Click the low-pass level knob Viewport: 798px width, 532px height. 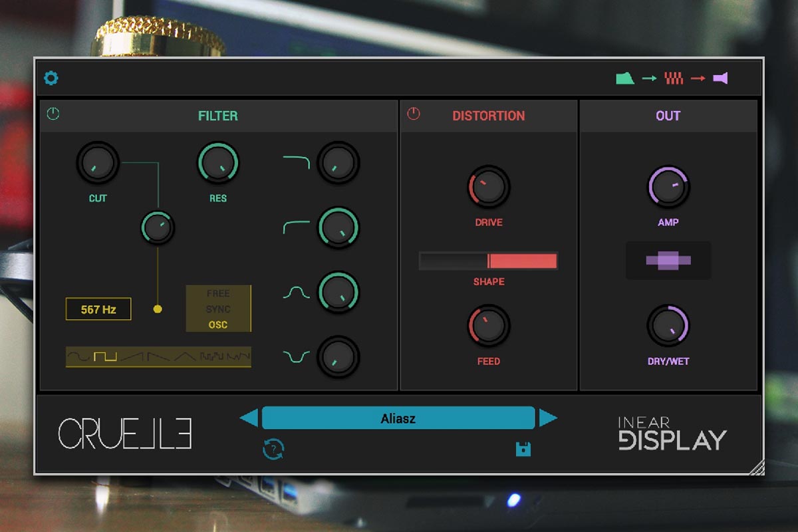point(338,163)
